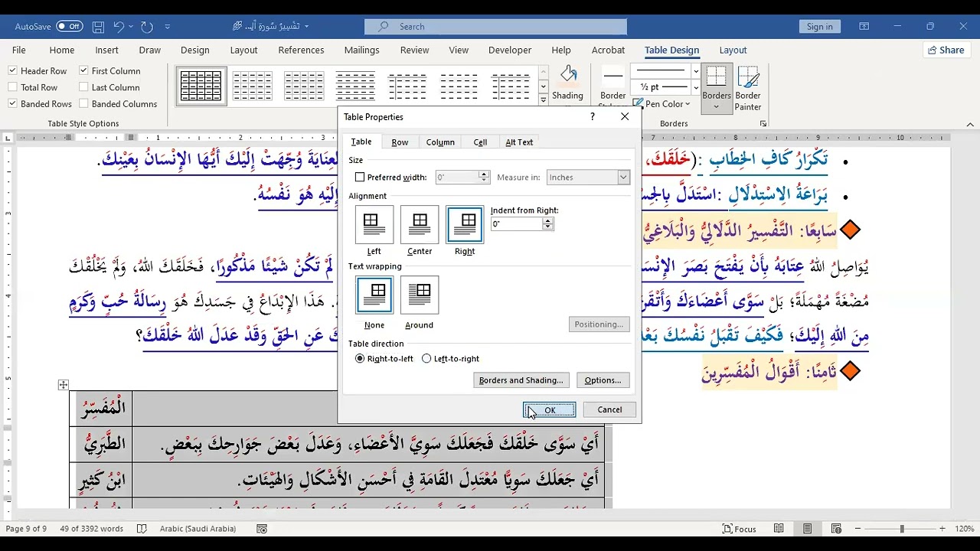Click the Save icon in title bar

coord(98,26)
